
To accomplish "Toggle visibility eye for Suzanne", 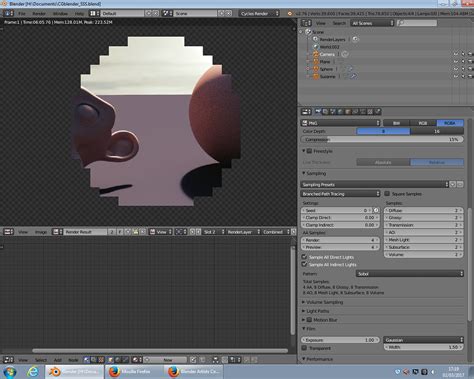I will pyautogui.click(x=456, y=76).
